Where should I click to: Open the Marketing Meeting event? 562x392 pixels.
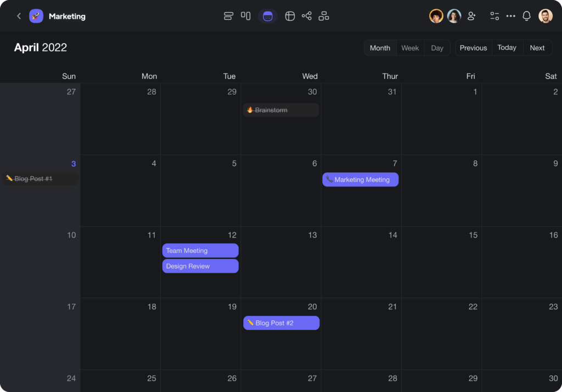coord(360,179)
